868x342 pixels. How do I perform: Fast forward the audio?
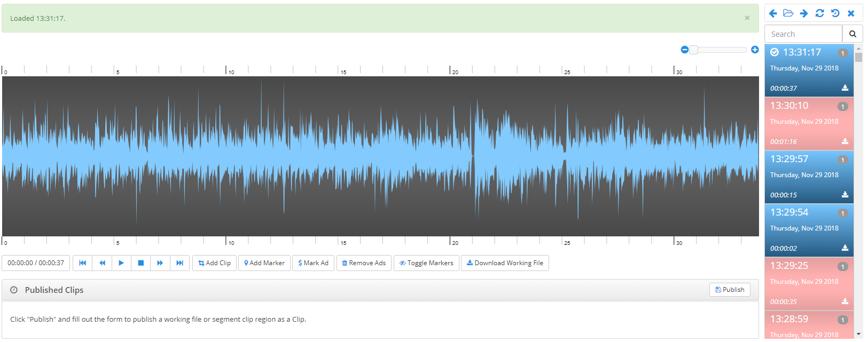(x=160, y=263)
